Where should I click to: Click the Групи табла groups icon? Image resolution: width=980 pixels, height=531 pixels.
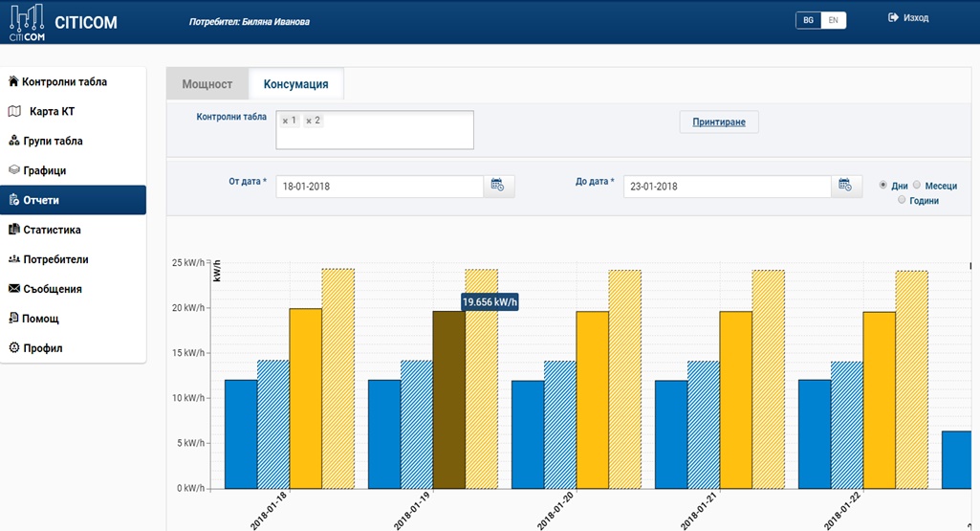coord(14,142)
